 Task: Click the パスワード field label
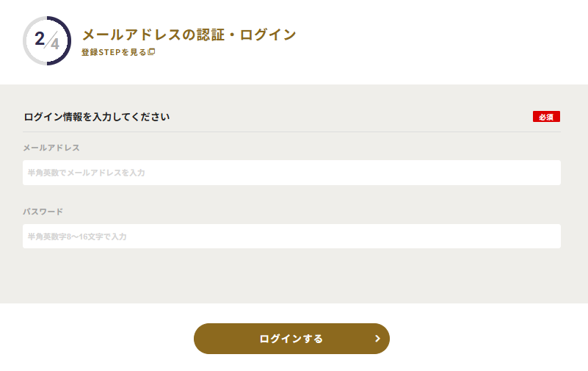pos(43,212)
